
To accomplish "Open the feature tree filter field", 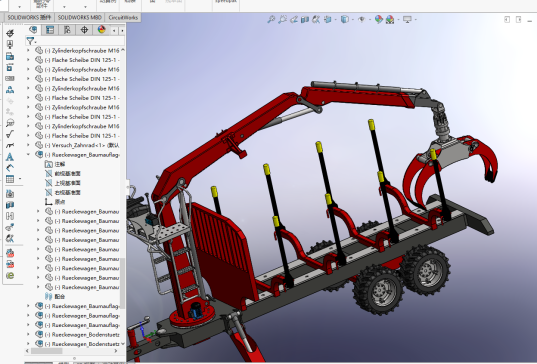I will 75,41.
